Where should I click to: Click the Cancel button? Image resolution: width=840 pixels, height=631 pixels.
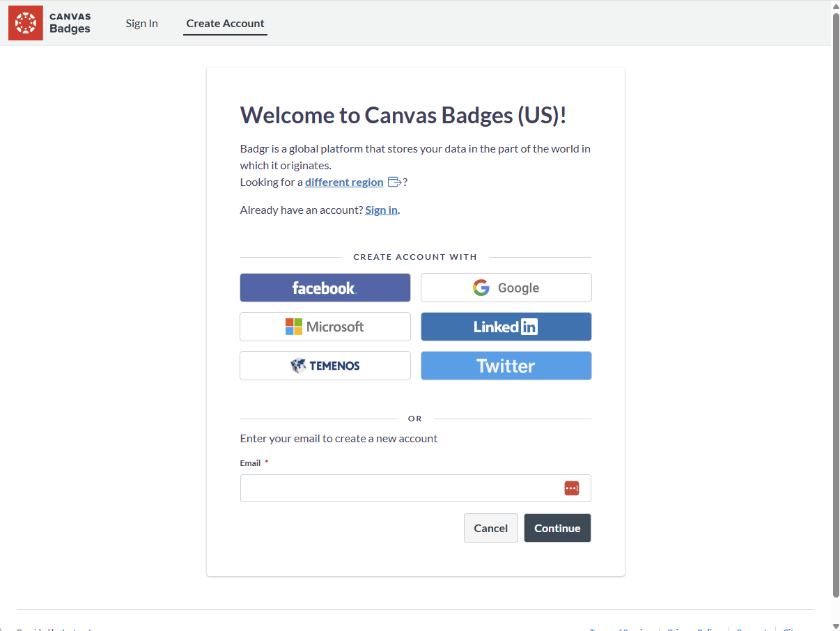491,528
